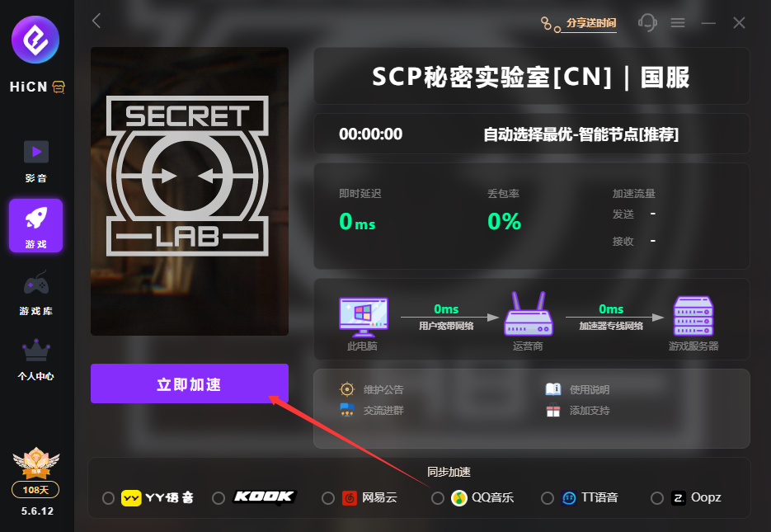Click the HiCN purple logo
The width and height of the screenshot is (771, 532).
tap(35, 40)
